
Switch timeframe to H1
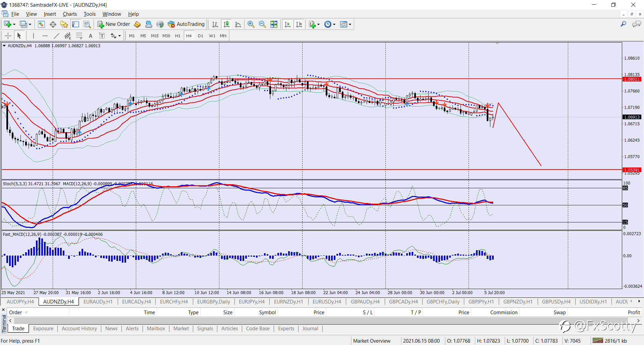tap(178, 36)
